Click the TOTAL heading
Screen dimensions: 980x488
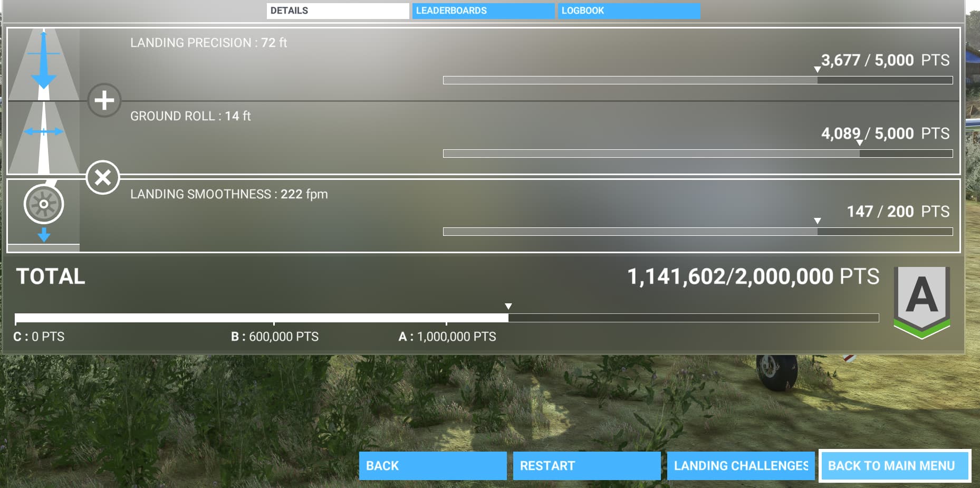tap(51, 276)
